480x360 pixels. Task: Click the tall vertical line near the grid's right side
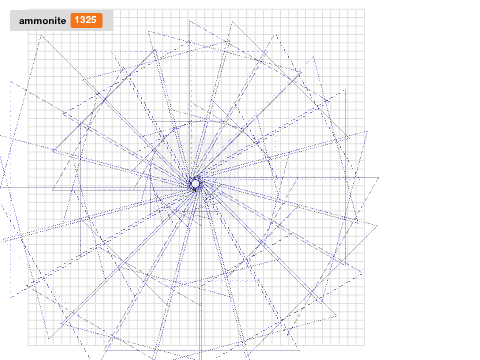(345, 177)
